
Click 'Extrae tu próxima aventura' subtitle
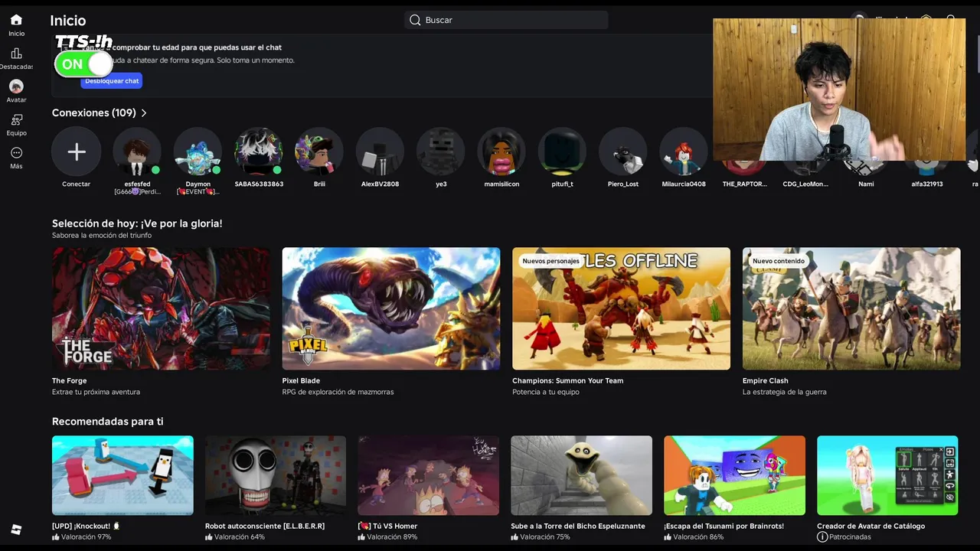click(x=96, y=393)
